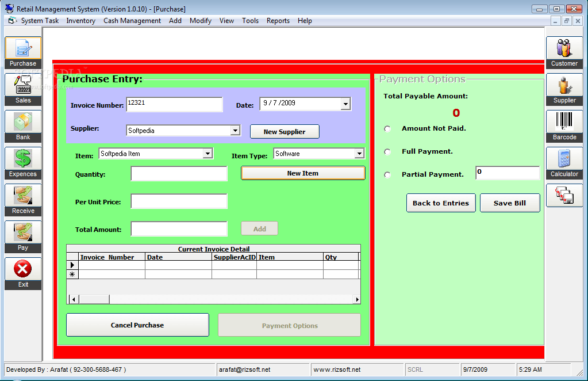The image size is (588, 381).
Task: Enable Partial Payment option
Action: click(387, 174)
